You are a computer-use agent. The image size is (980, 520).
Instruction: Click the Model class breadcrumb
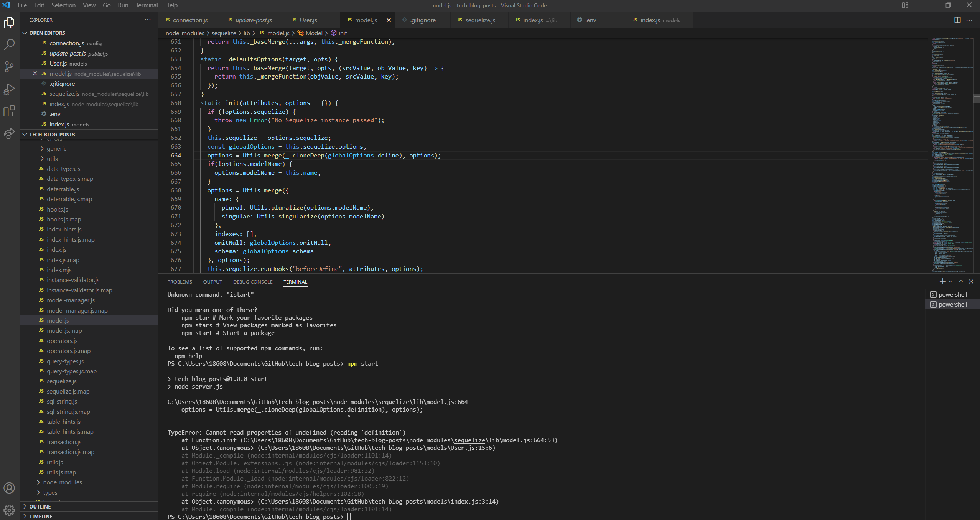point(310,33)
